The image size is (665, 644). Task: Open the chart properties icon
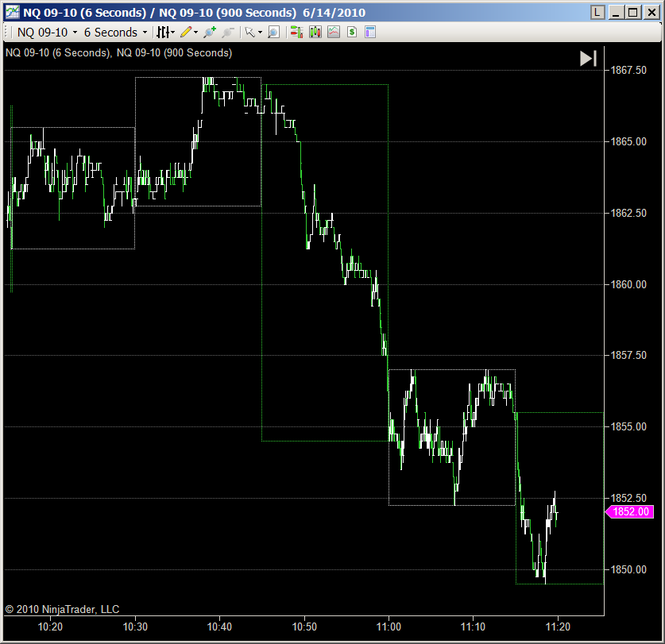(x=370, y=33)
